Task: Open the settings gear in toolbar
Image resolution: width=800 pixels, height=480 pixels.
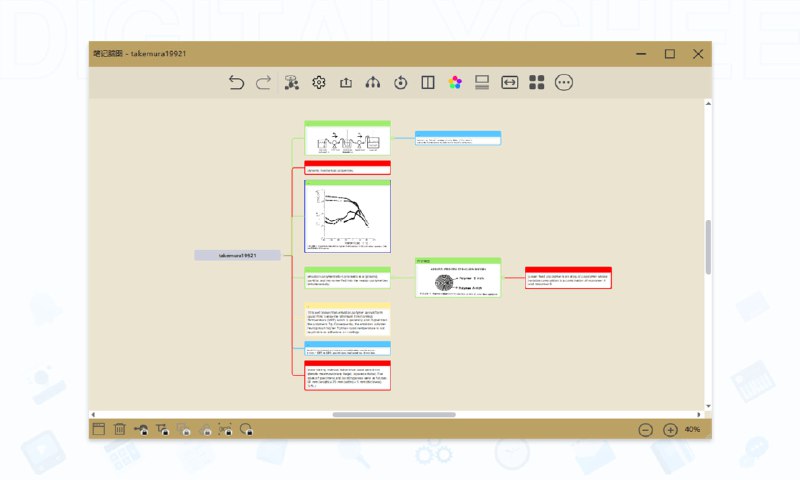Action: click(319, 83)
